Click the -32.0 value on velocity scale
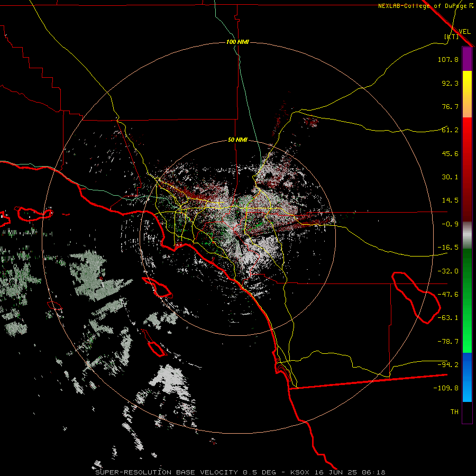Viewport: 476px width, 476px height. [x=448, y=271]
